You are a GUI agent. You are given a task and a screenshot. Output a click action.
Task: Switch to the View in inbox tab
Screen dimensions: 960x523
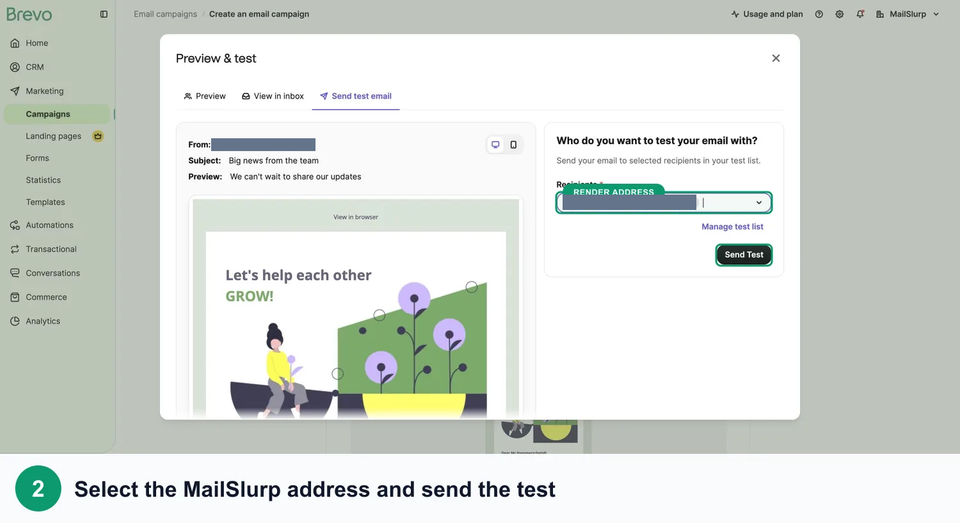[272, 96]
